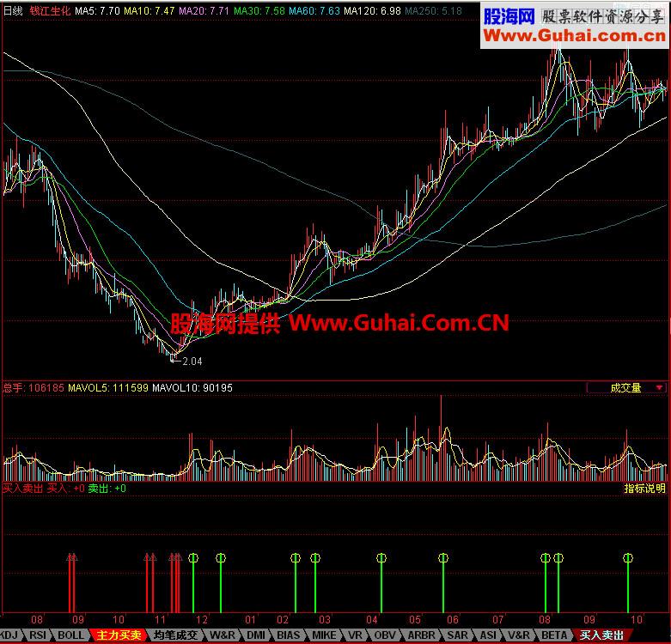Click the 卖出: +0 indicator value
Image resolution: width=671 pixels, height=644 pixels.
(107, 489)
